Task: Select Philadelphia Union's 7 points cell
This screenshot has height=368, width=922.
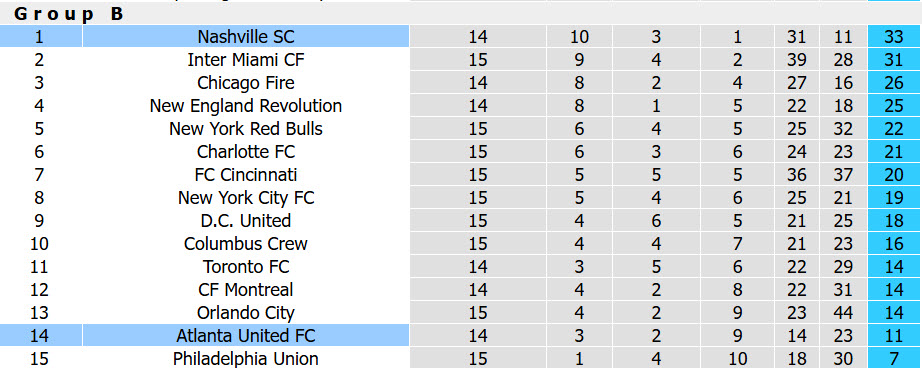Action: coord(893,358)
